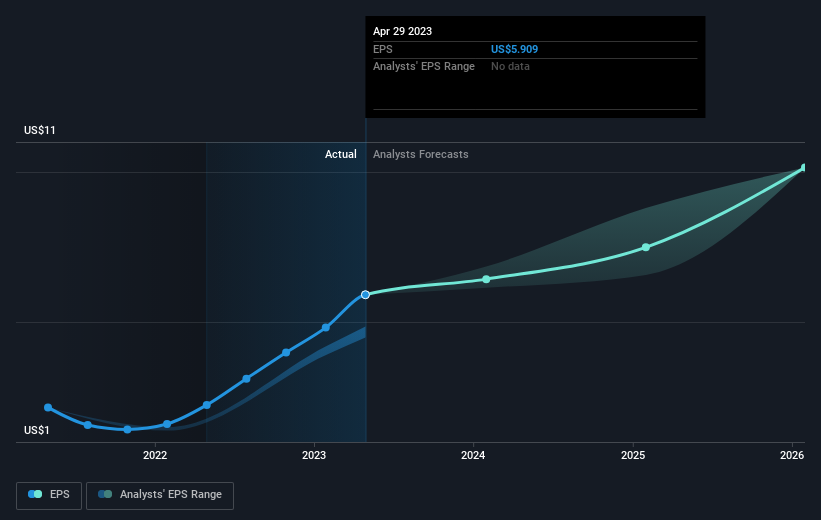Image resolution: width=821 pixels, height=520 pixels.
Task: Click the US$1 y-axis label
Action: coord(37,430)
